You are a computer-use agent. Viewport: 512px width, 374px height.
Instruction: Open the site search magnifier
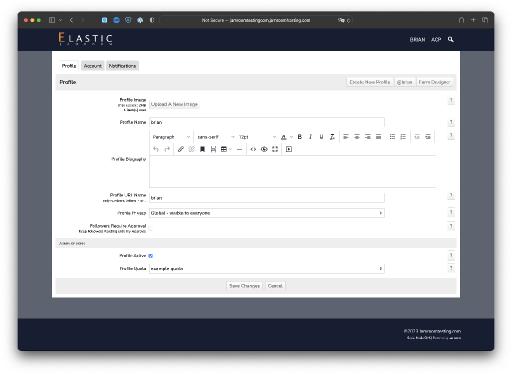(451, 39)
